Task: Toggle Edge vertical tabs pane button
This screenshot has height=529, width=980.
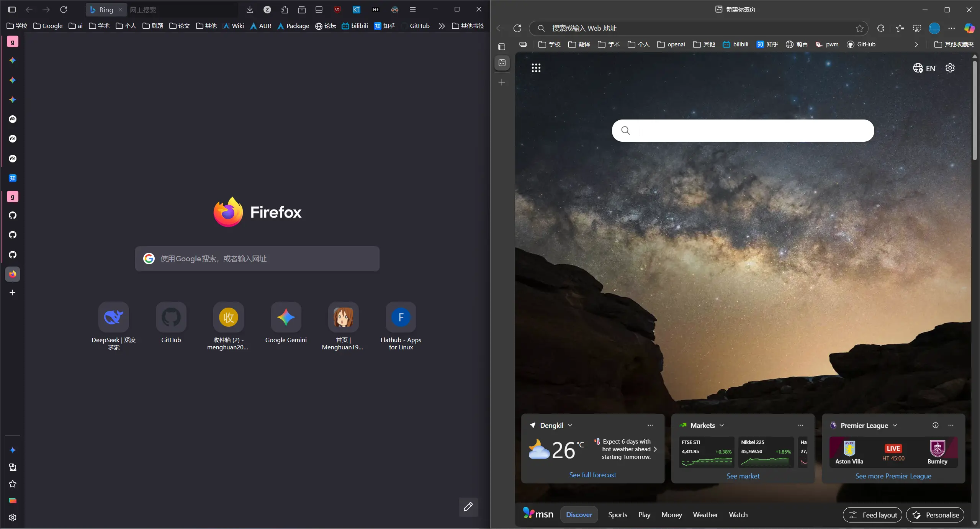Action: pos(502,47)
